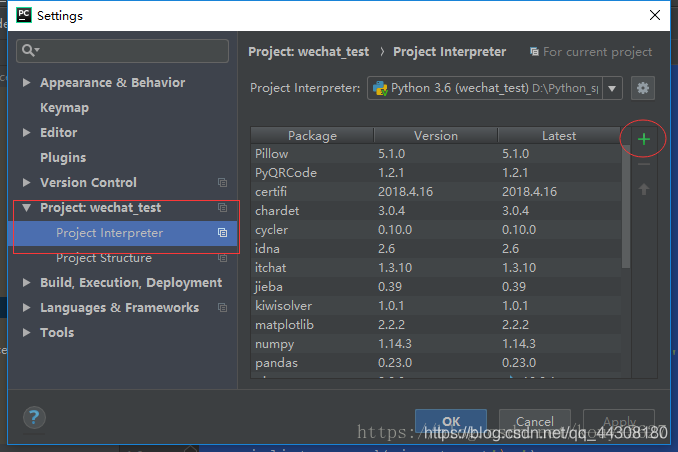The width and height of the screenshot is (678, 452).
Task: Open the interpreter gear settings icon
Action: [x=643, y=88]
